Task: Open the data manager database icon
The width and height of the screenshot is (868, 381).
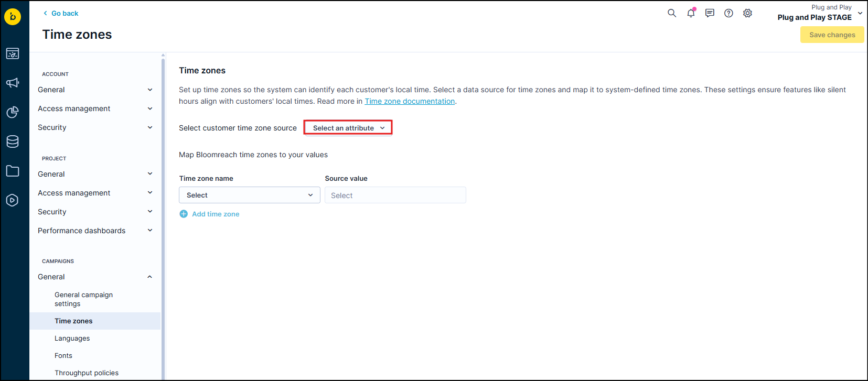Action: coord(13,141)
